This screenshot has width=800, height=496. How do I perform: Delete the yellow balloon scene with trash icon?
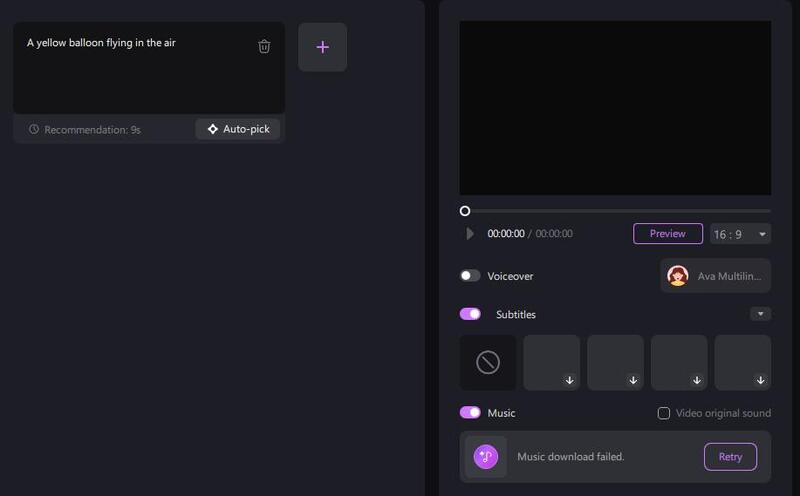(x=264, y=46)
